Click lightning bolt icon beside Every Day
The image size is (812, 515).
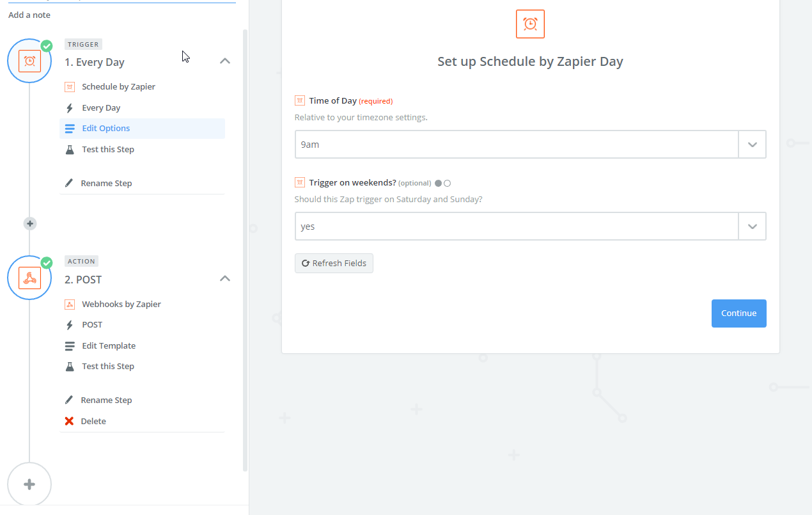[x=70, y=108]
